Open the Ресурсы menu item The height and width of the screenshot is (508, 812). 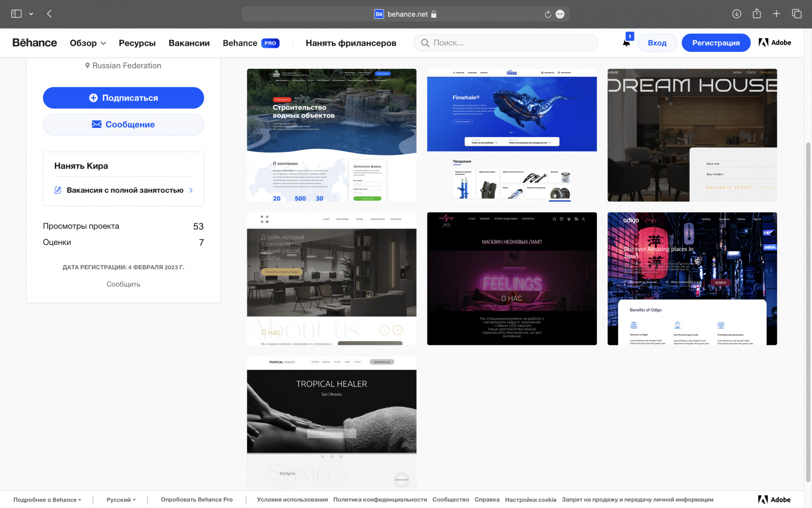[137, 43]
